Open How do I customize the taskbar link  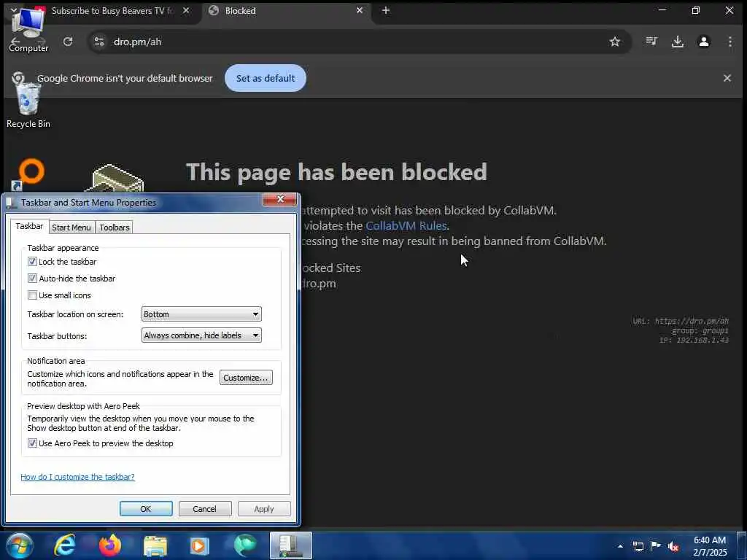point(77,477)
